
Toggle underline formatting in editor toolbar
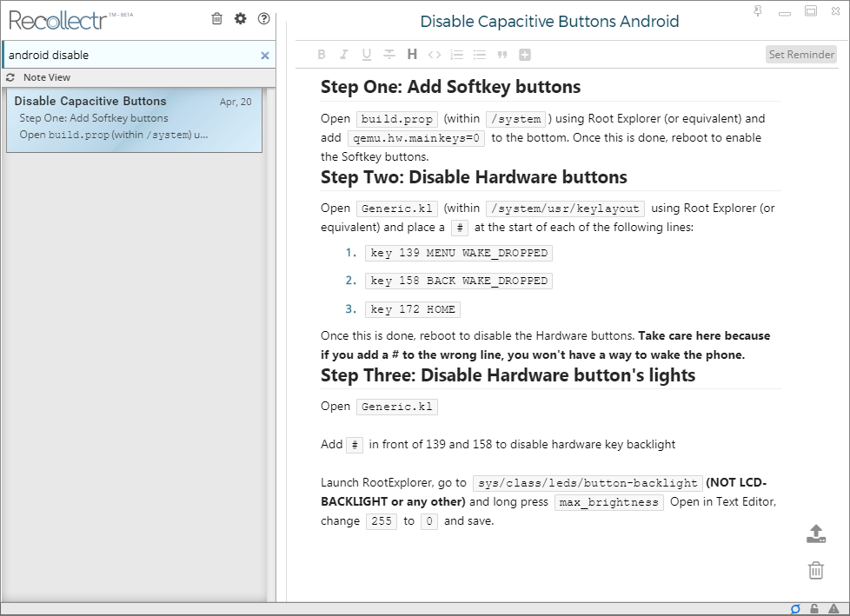click(367, 54)
